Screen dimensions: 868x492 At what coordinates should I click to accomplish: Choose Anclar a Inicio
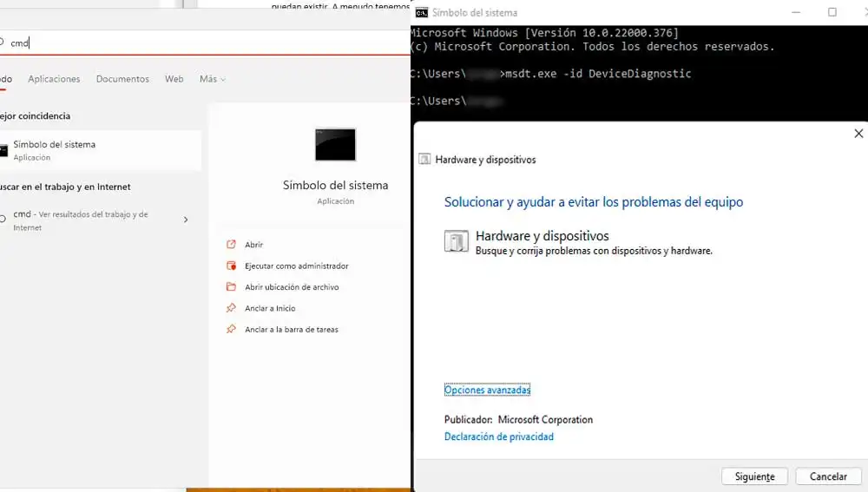coord(270,308)
